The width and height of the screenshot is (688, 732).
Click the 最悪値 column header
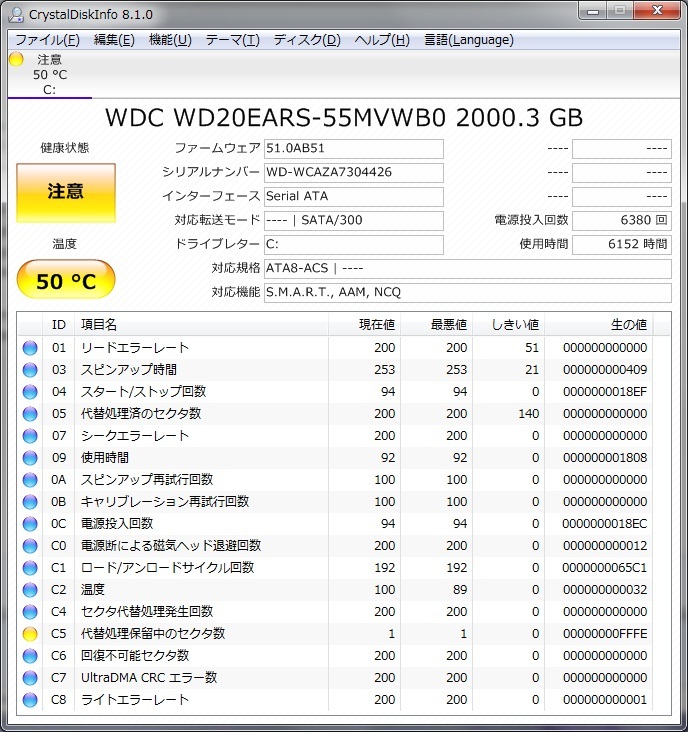coord(436,324)
